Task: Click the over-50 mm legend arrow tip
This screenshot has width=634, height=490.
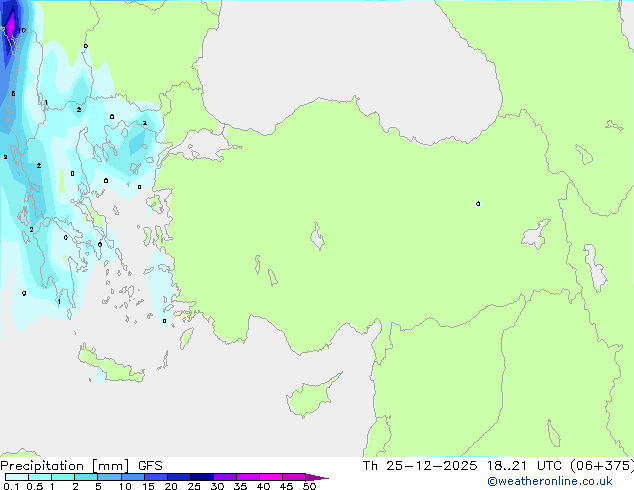Action: pos(317,477)
